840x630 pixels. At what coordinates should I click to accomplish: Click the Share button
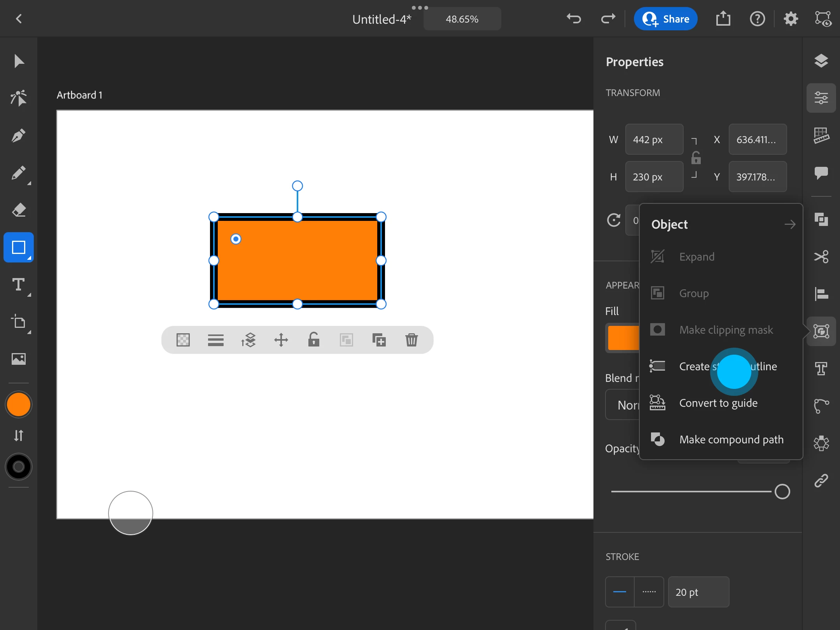click(665, 19)
